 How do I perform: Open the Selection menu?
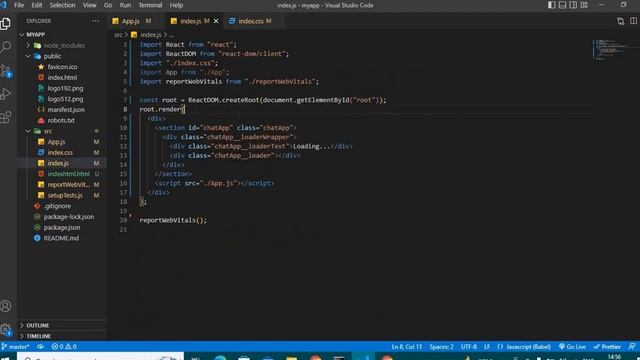[x=62, y=5]
